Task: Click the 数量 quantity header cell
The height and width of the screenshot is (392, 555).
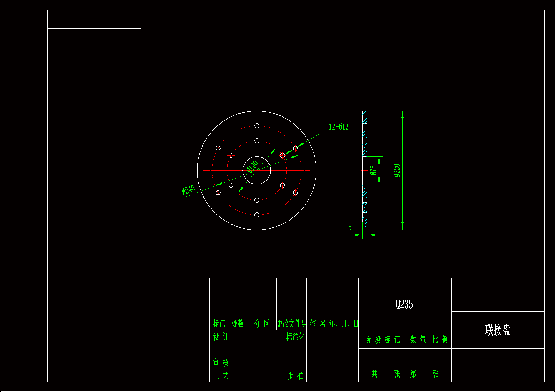Action: [x=418, y=340]
